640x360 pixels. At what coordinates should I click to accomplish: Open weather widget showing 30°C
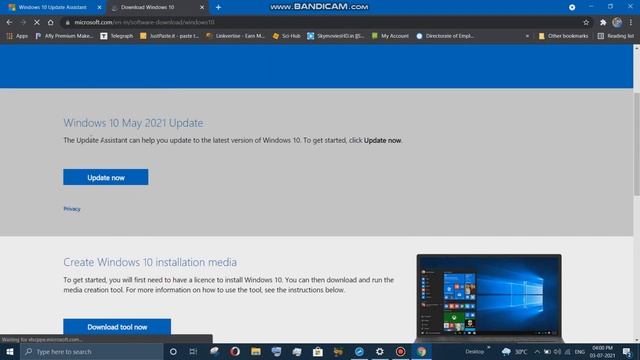click(514, 351)
